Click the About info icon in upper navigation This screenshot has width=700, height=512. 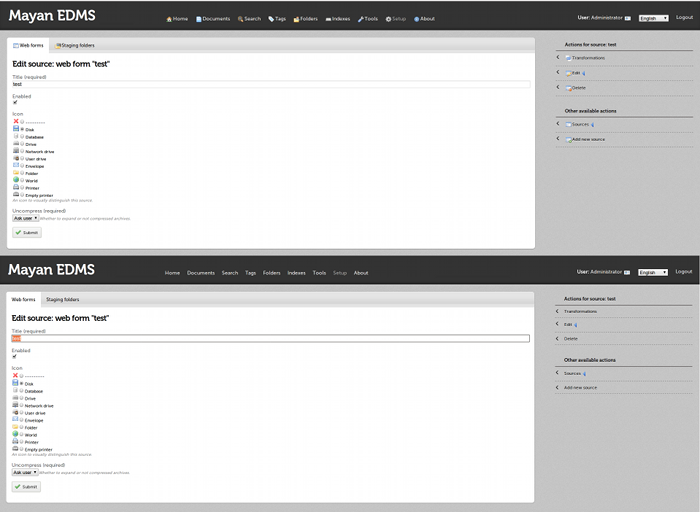417,19
